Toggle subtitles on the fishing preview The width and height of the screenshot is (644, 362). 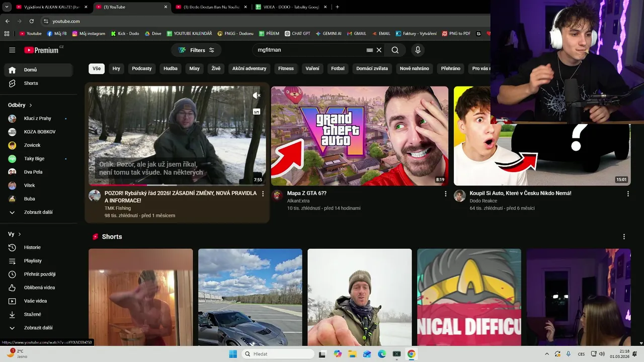257,112
